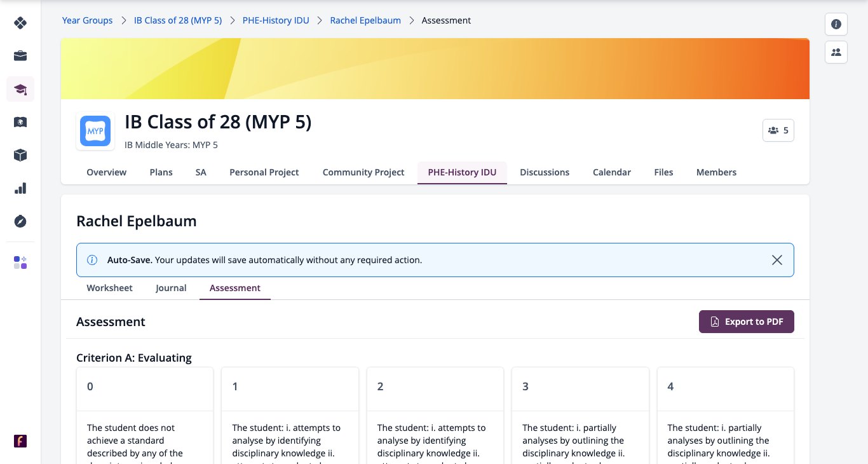The width and height of the screenshot is (868, 464).
Task: Click the 'Rachel Epelbaum' student name heading
Action: click(x=137, y=221)
